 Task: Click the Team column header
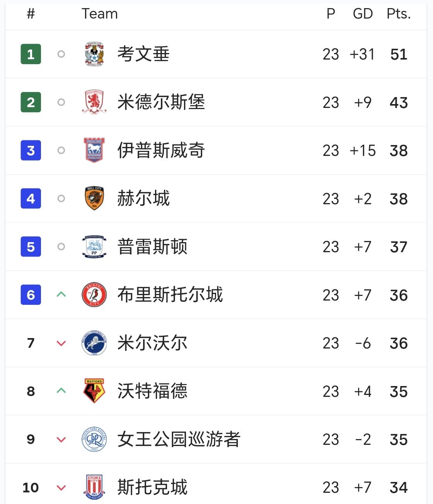[x=100, y=14]
